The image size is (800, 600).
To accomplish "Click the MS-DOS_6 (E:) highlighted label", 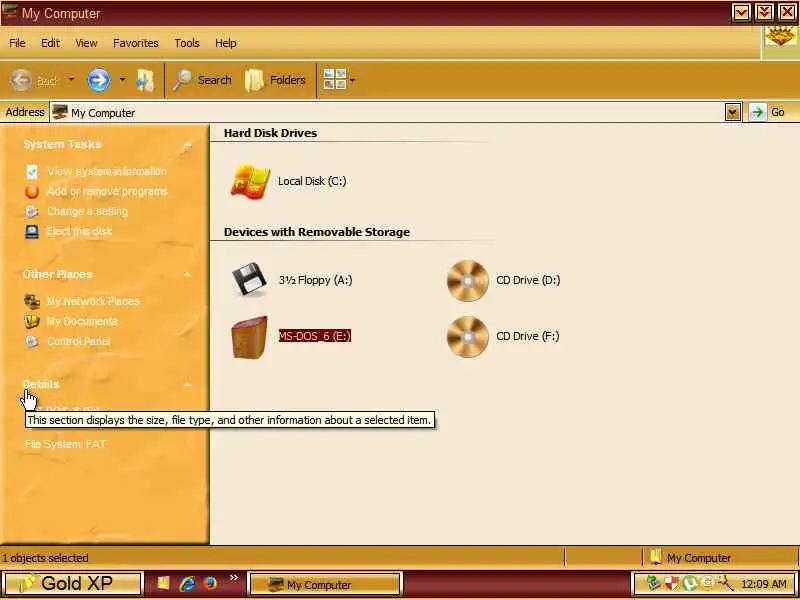I will pos(315,336).
